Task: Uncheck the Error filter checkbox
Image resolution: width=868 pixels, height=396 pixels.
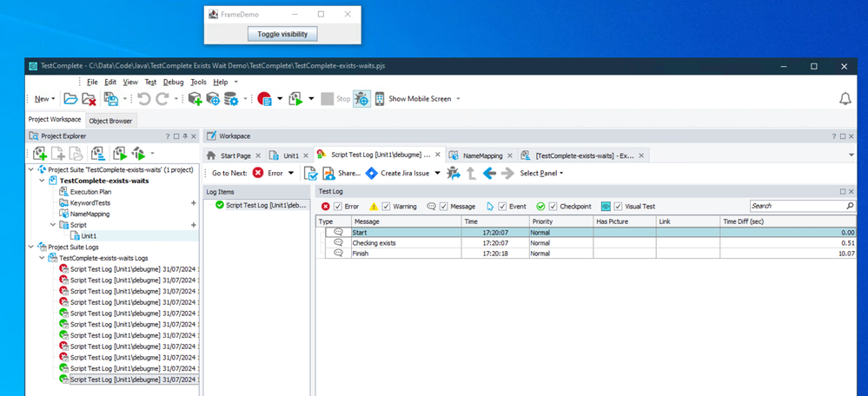Action: pos(337,207)
